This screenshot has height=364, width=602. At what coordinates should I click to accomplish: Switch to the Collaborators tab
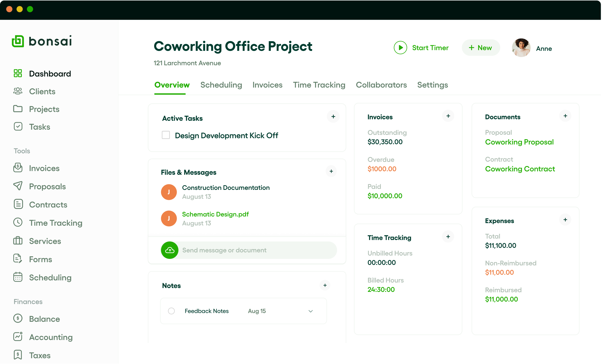[381, 85]
